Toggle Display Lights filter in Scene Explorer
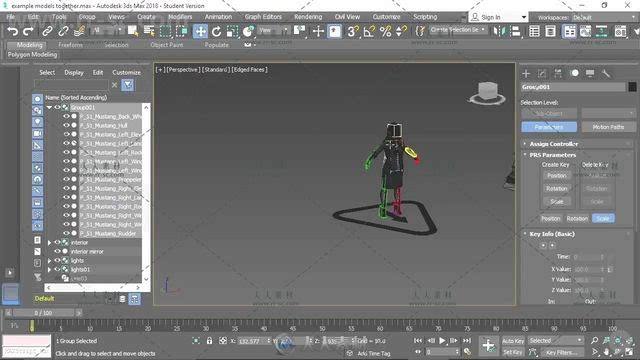 (37, 122)
